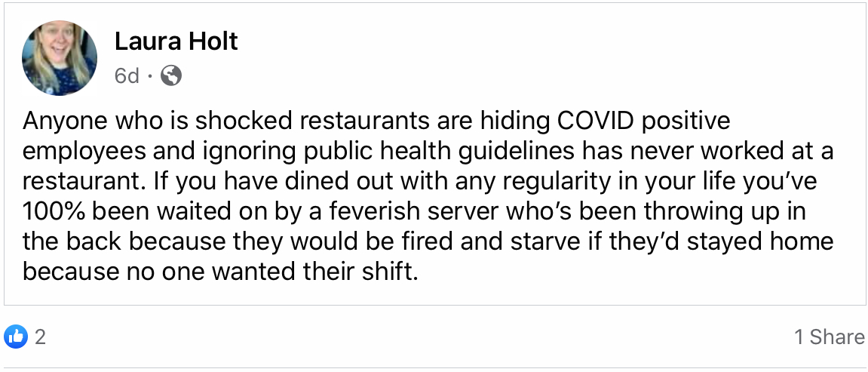Click the blue thumbs-up Like reaction icon
868x372 pixels.
[15, 337]
